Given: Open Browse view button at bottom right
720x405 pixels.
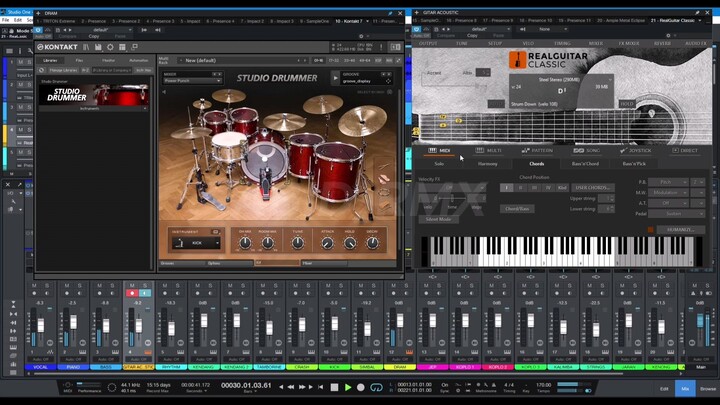Looking at the screenshot, I should (708, 388).
